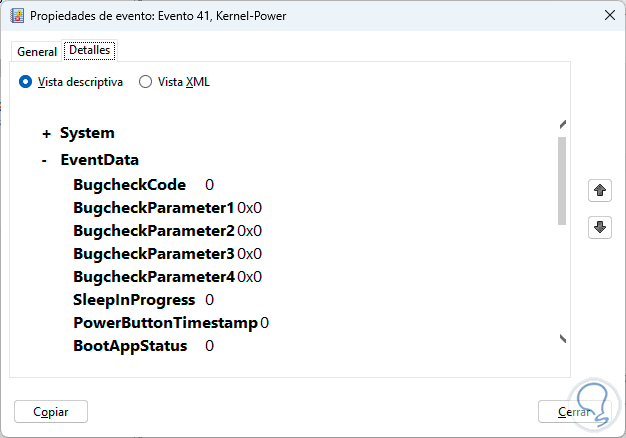Open the Detalles tab

[x=89, y=50]
